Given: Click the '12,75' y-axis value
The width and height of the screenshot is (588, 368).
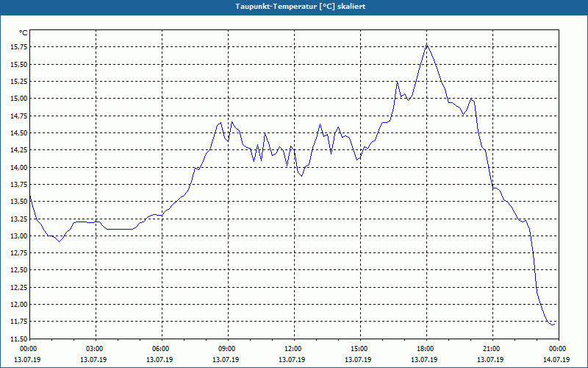Looking at the screenshot, I should (x=19, y=252).
